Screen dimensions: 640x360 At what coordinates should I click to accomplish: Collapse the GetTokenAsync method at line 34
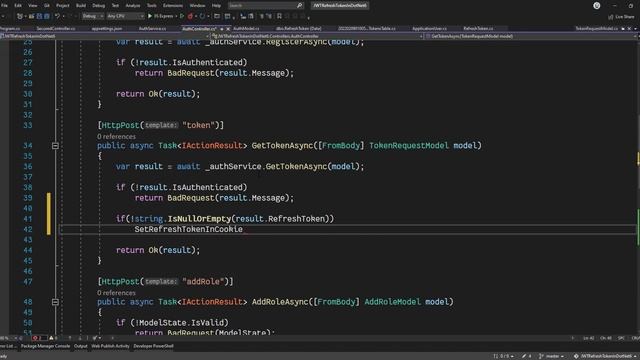pyautogui.click(x=55, y=146)
